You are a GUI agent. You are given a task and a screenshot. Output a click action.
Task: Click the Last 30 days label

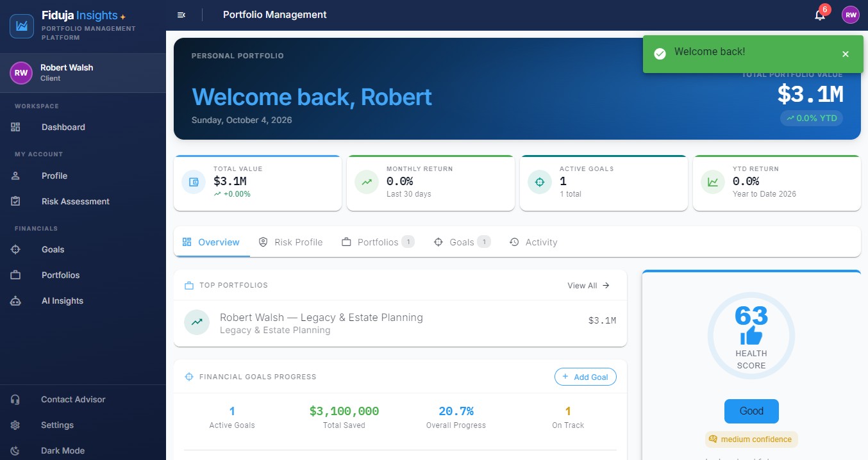[409, 193]
